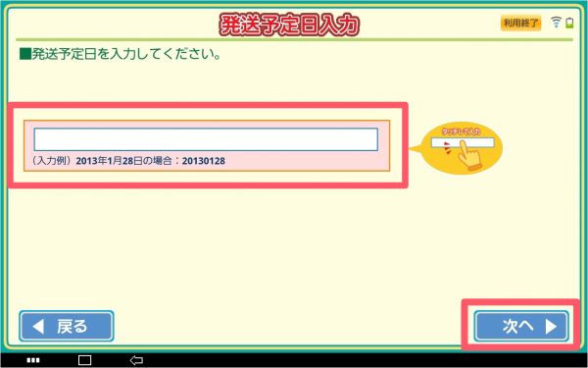
Task: Tap the green square bullet before the instruction
Action: pos(24,54)
